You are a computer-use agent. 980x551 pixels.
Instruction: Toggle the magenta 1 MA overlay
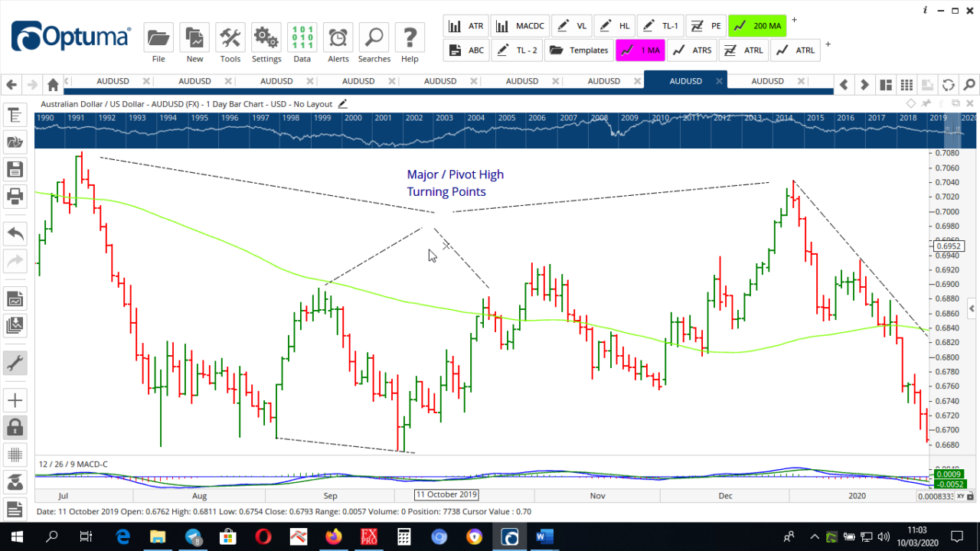coord(640,50)
